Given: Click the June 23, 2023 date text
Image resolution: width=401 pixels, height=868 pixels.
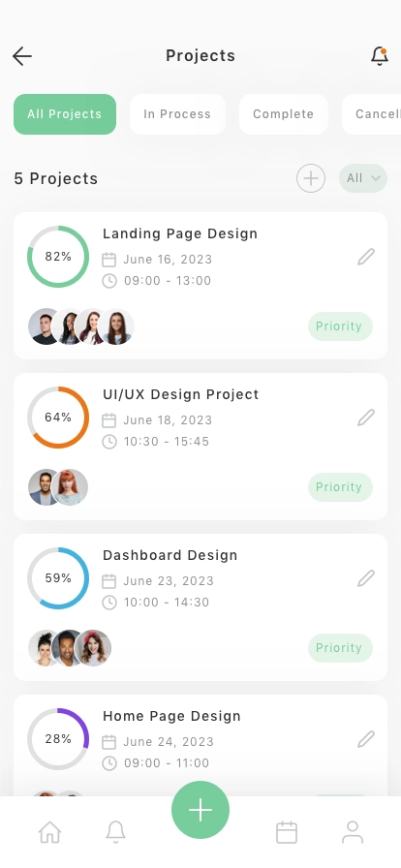Looking at the screenshot, I should pos(169,581).
